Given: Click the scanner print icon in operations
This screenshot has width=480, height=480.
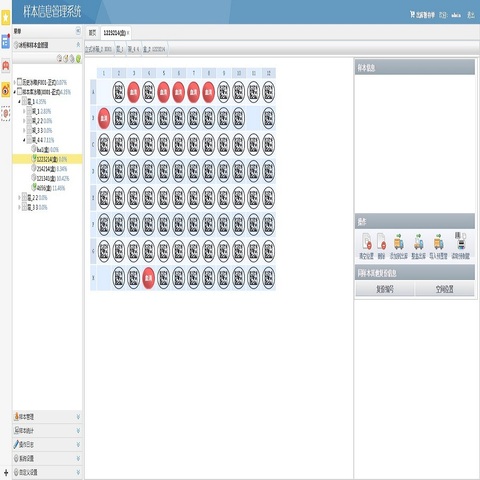Looking at the screenshot, I should click(460, 241).
